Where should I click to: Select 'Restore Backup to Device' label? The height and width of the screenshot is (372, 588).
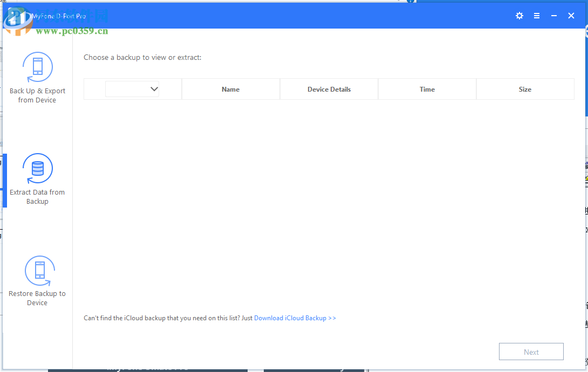[x=37, y=298]
